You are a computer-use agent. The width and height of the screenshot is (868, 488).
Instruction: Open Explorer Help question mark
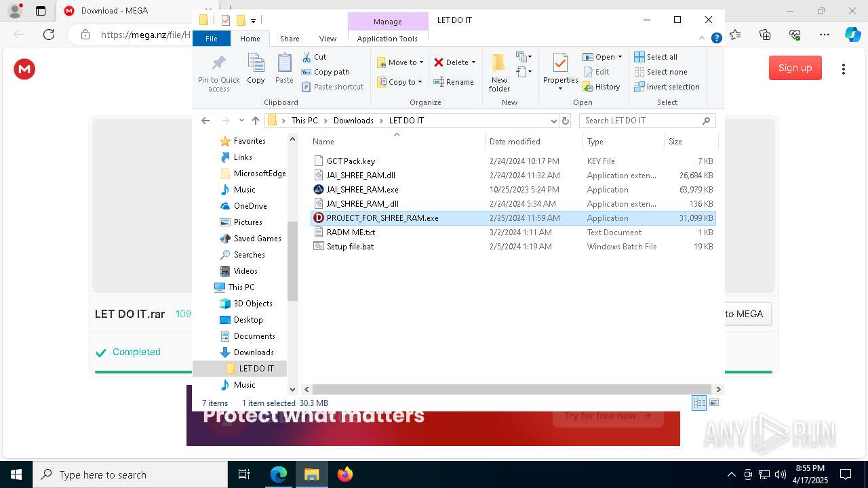716,39
